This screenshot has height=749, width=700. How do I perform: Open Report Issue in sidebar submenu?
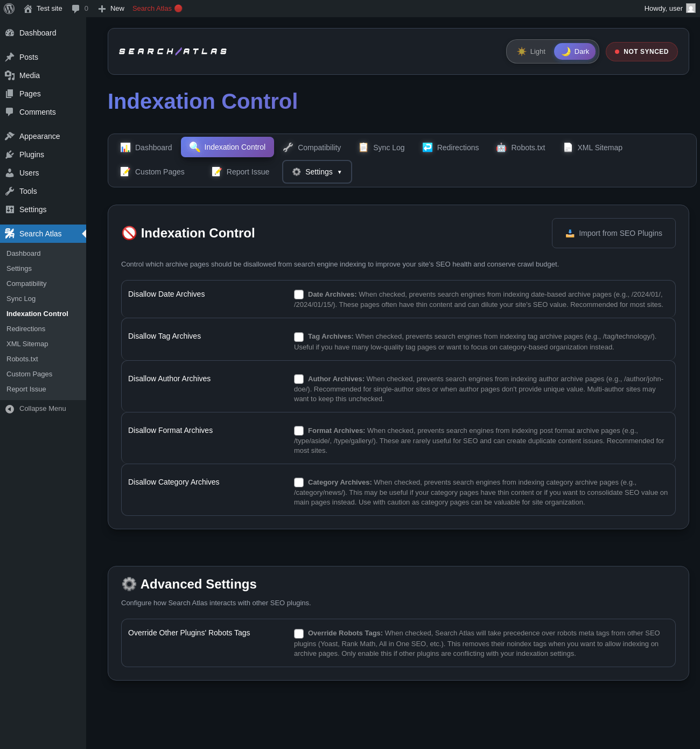coord(26,389)
